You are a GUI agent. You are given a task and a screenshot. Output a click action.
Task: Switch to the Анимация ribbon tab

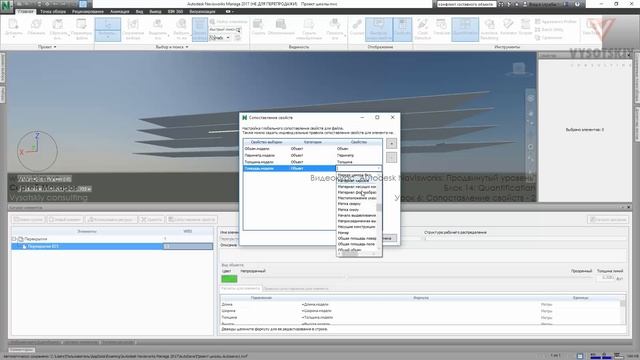coord(120,11)
